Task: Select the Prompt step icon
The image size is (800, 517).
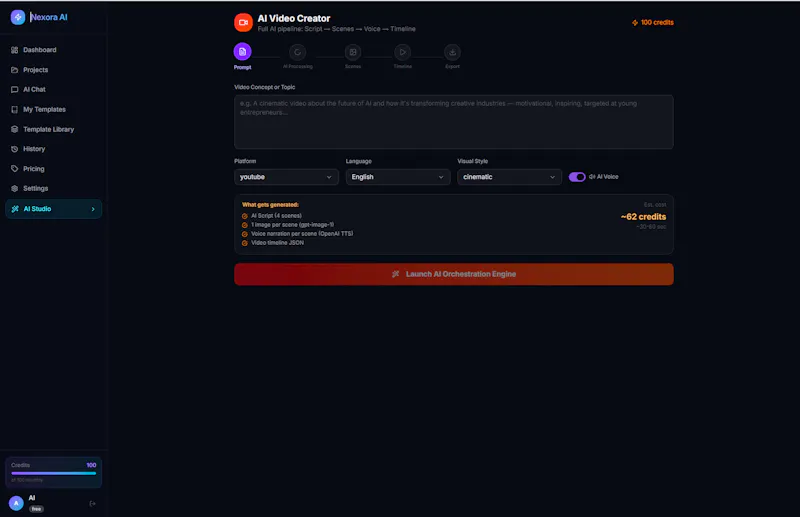Action: click(242, 52)
